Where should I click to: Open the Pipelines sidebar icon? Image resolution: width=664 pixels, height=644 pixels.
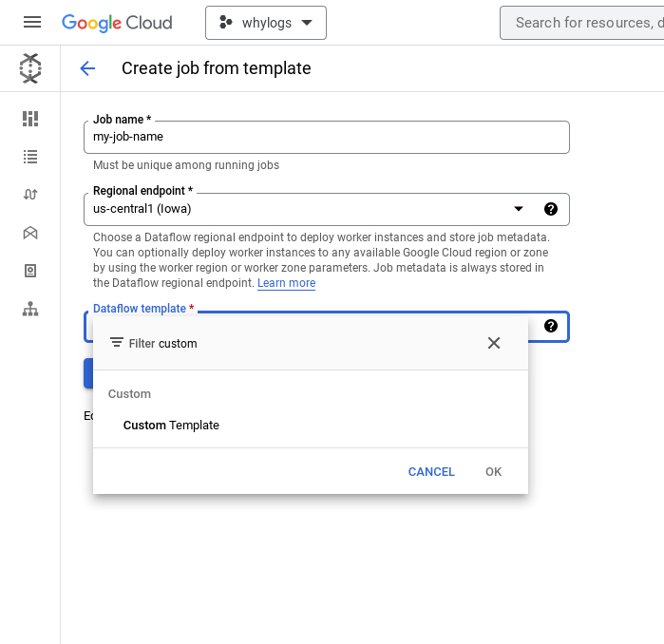[30, 195]
